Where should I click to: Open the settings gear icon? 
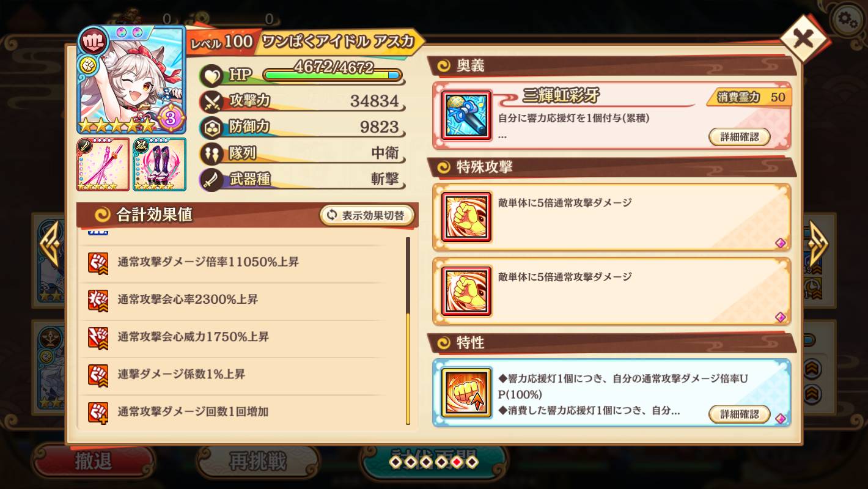847,21
